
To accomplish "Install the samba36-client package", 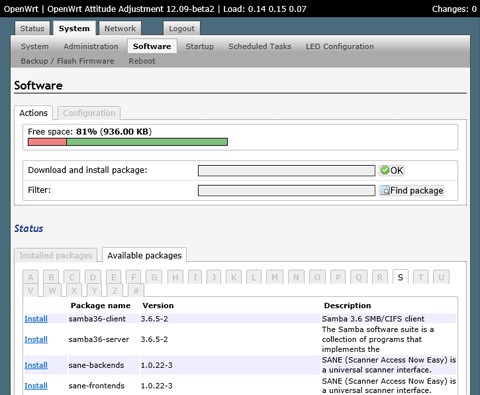I will 36,319.
